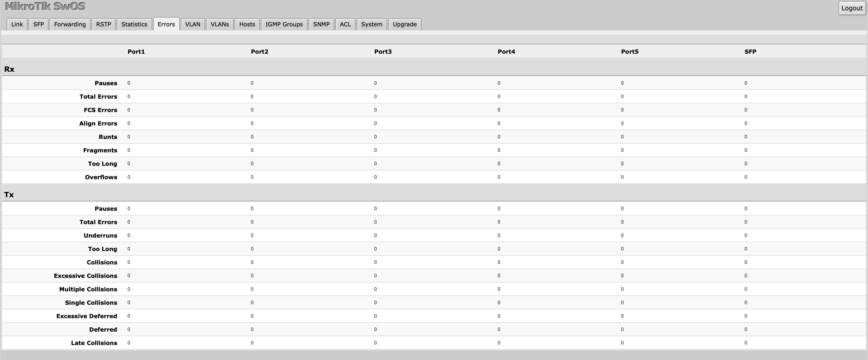Click Port1 Late Collisions value
Screen dimensions: 868x360
(x=129, y=343)
